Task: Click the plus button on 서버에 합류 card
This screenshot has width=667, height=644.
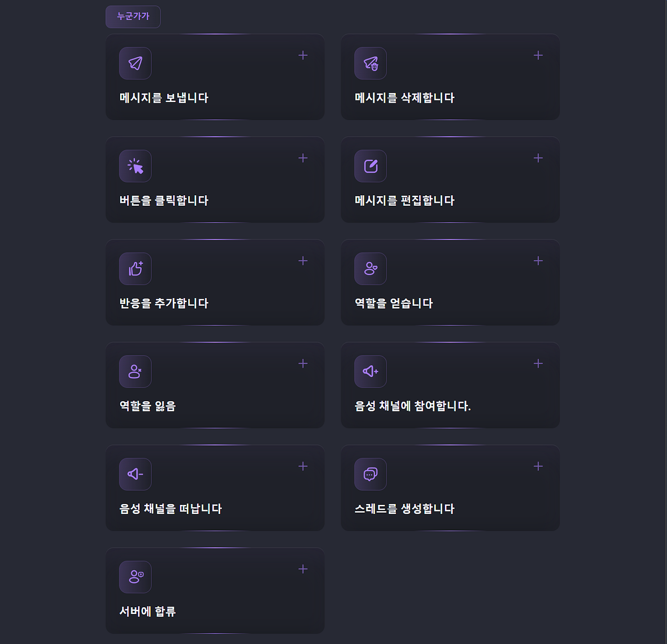Action: (303, 569)
